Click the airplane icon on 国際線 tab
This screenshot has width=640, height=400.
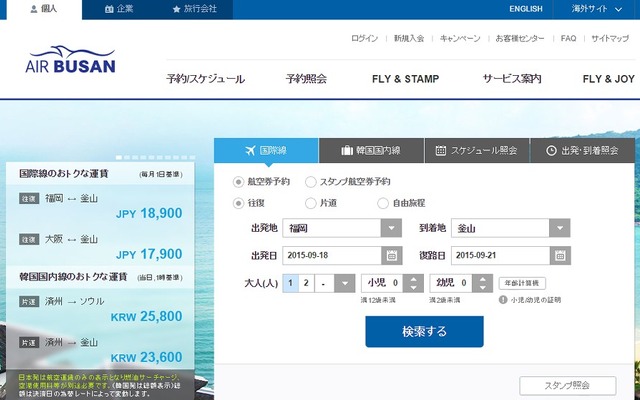click(x=251, y=151)
